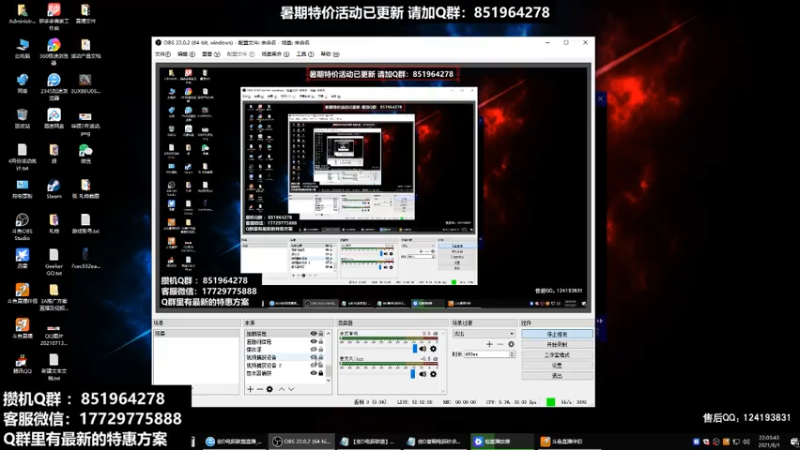Click mixer panel scroll down arrow

[x=442, y=391]
